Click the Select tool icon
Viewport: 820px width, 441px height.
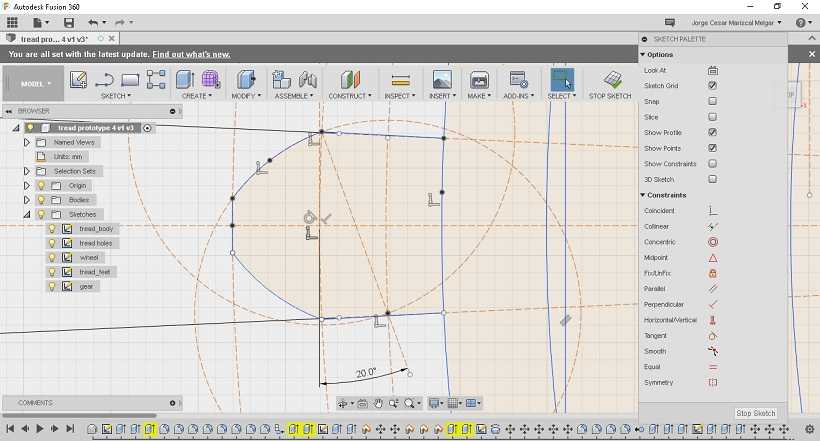tap(562, 80)
